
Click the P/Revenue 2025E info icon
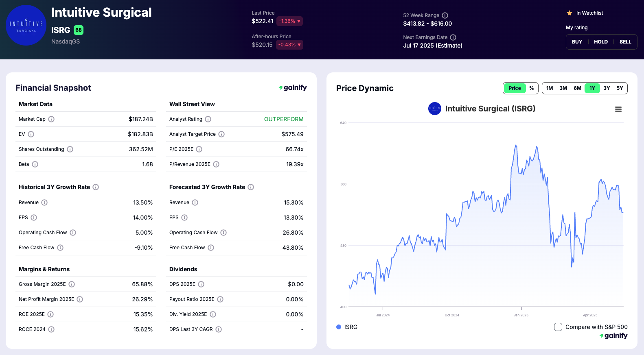coord(216,164)
